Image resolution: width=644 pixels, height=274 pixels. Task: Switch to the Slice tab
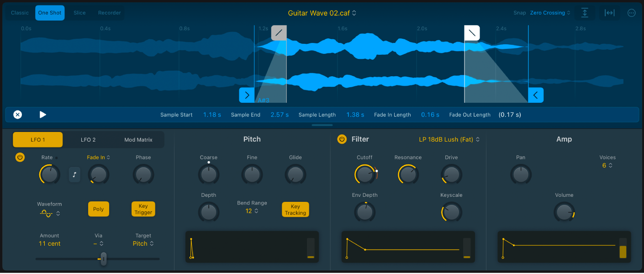79,12
